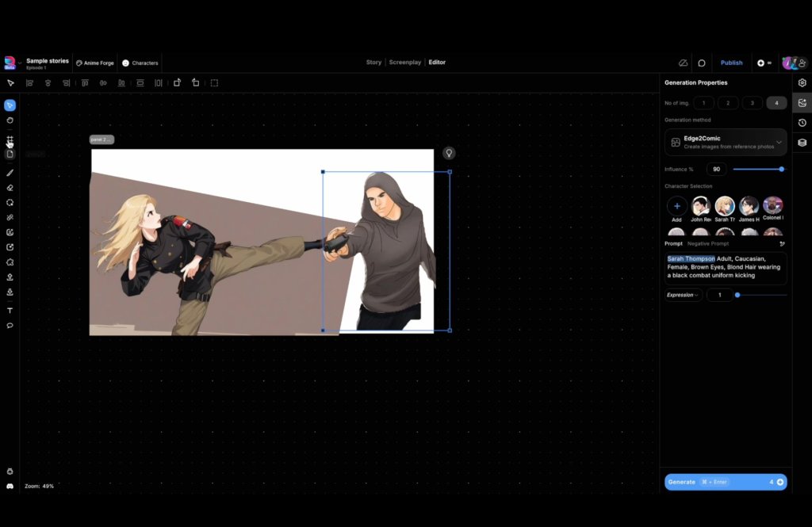
Task: Set number of images to 1
Action: [703, 103]
